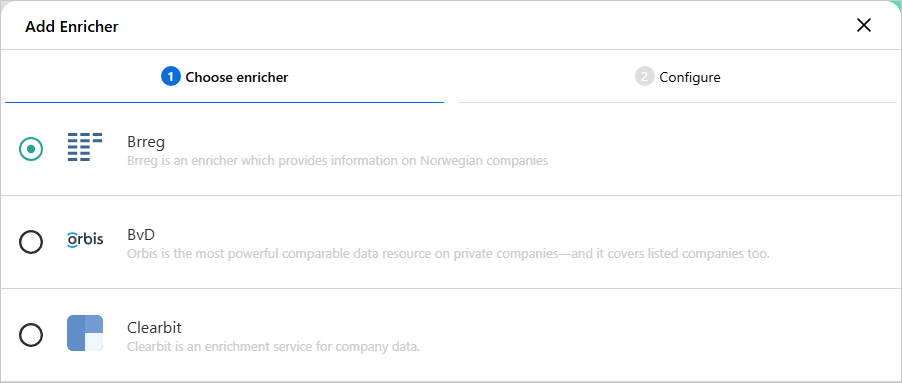The height and width of the screenshot is (383, 902).
Task: Click the BvD enricher name
Action: point(141,235)
